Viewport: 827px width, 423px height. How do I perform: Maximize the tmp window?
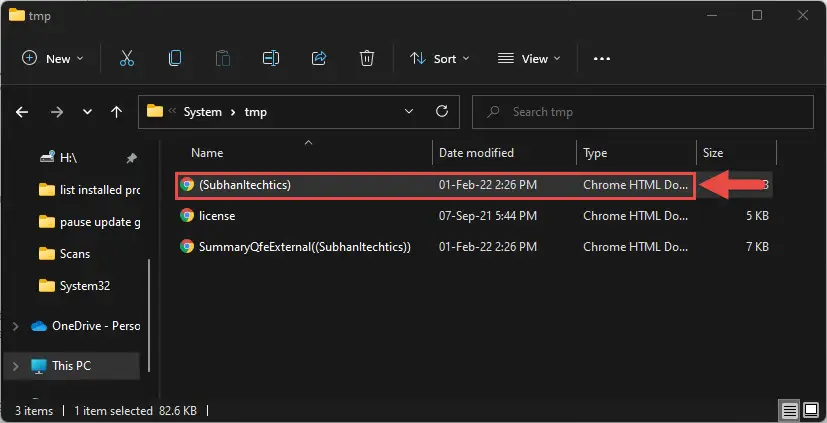(x=757, y=15)
